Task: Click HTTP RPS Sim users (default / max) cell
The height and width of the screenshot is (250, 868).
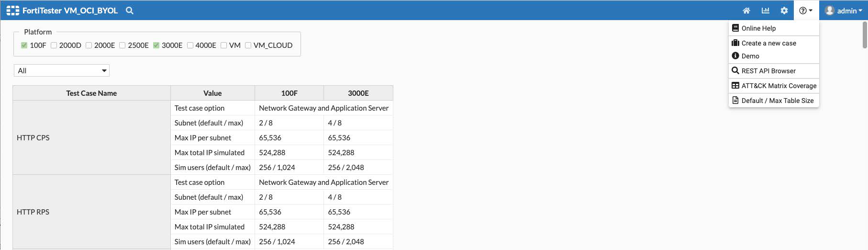Action: point(212,242)
